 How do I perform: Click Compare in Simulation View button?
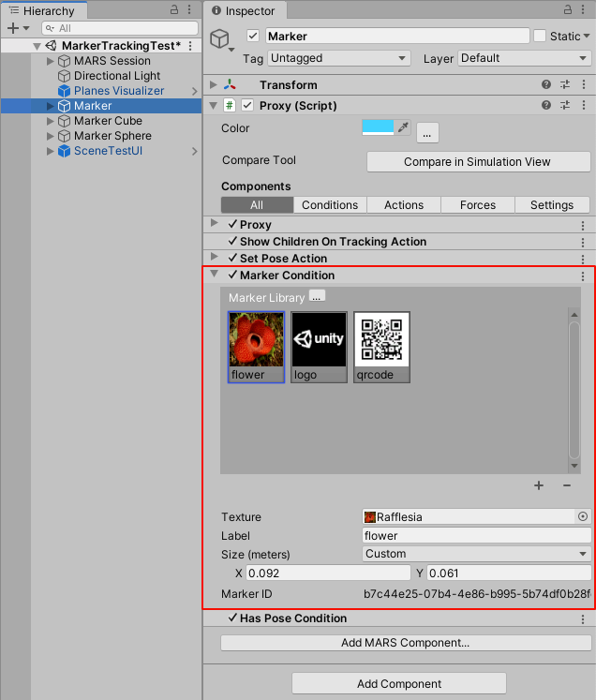[x=477, y=162]
